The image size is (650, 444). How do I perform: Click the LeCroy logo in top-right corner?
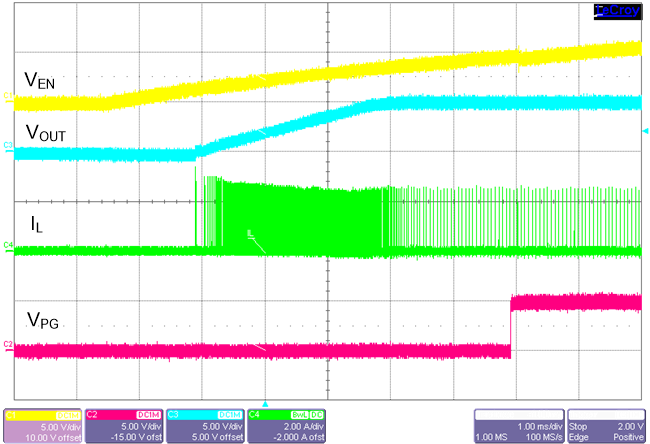pos(616,10)
